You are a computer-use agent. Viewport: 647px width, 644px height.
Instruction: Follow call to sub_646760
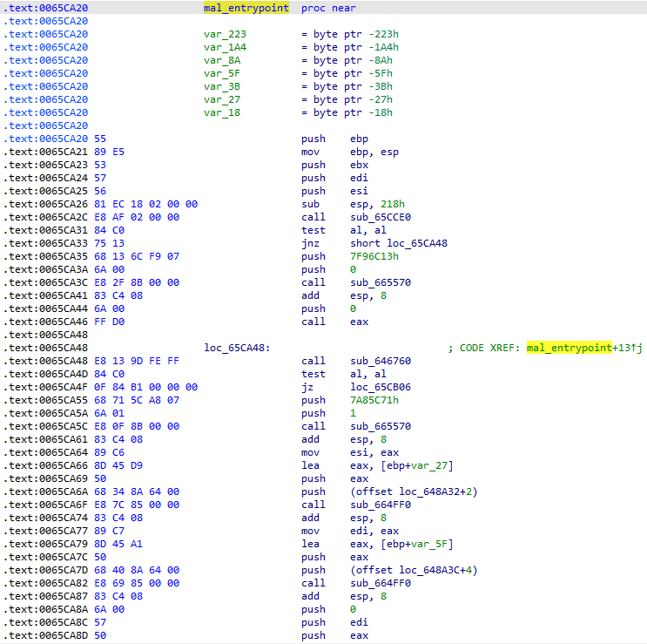pos(381,361)
